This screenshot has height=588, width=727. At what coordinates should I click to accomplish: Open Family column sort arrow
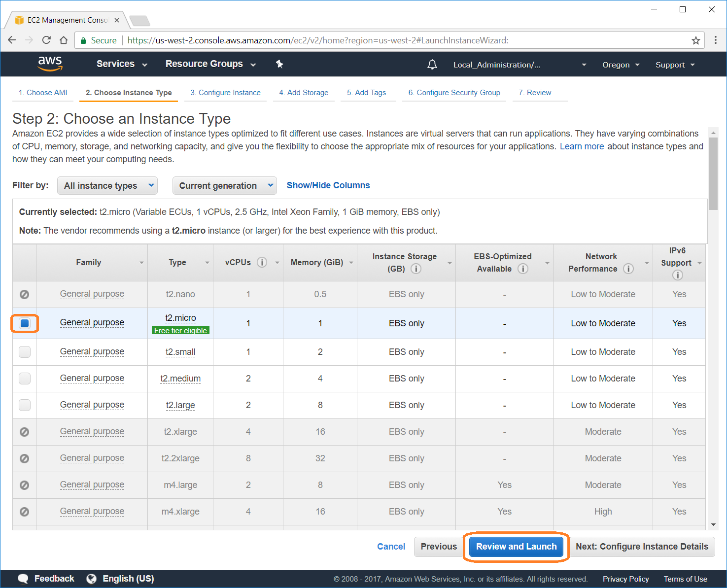click(x=141, y=263)
